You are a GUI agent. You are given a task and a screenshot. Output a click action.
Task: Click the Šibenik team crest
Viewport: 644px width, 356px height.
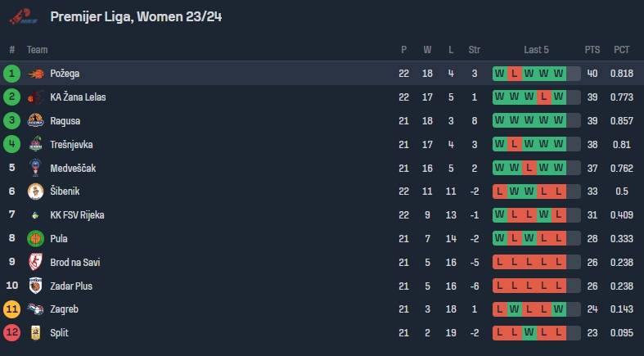point(36,192)
